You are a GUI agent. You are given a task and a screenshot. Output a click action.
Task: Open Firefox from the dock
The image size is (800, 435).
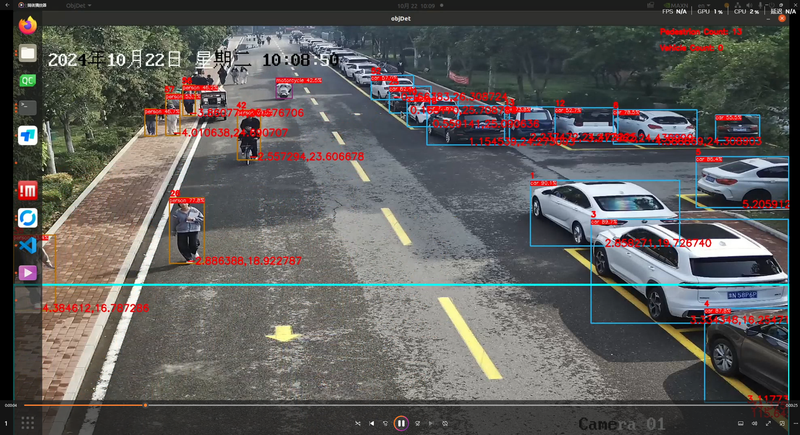28,25
